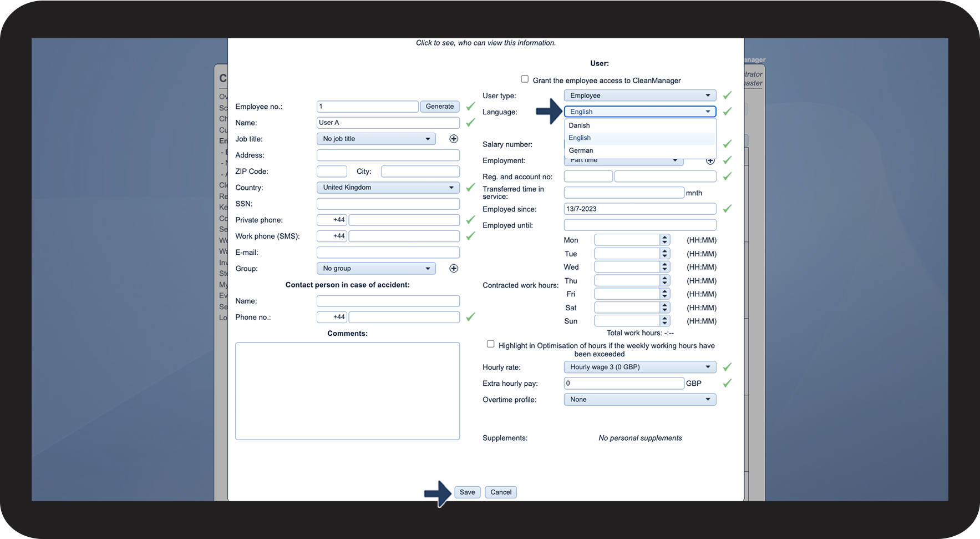Choose German from the language list
The image size is (980, 539).
(641, 150)
